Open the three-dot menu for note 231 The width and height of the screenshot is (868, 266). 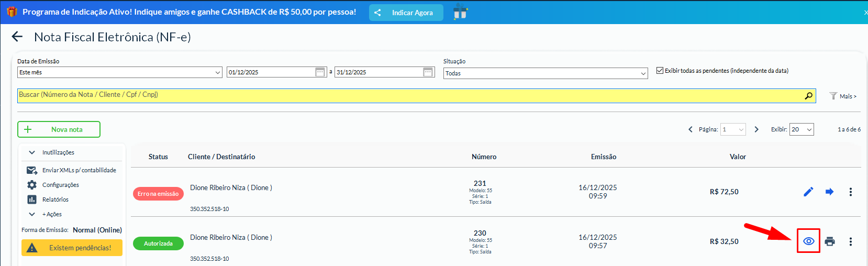pyautogui.click(x=850, y=192)
